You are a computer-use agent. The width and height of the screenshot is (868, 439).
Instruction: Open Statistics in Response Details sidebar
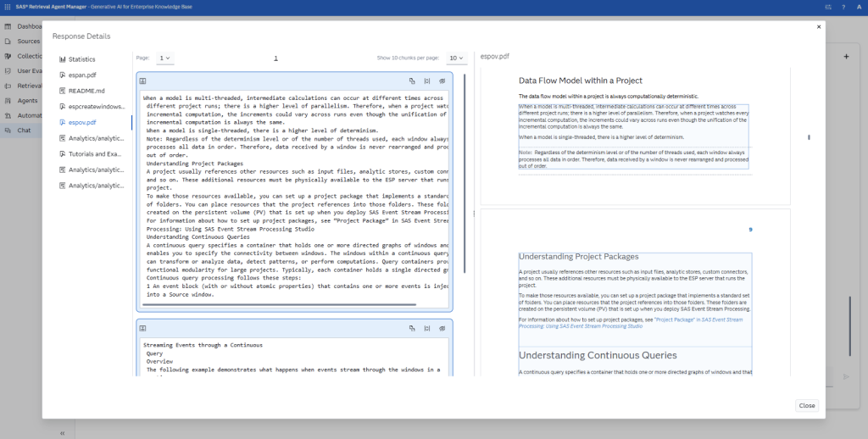81,59
